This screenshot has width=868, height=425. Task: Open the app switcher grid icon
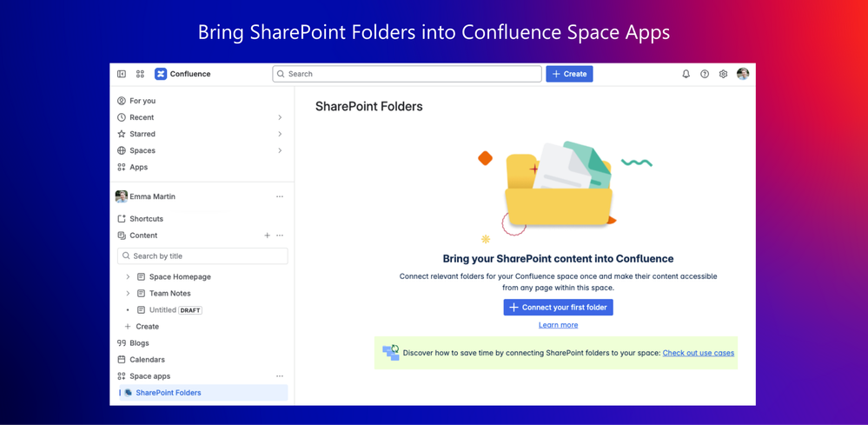click(x=140, y=74)
